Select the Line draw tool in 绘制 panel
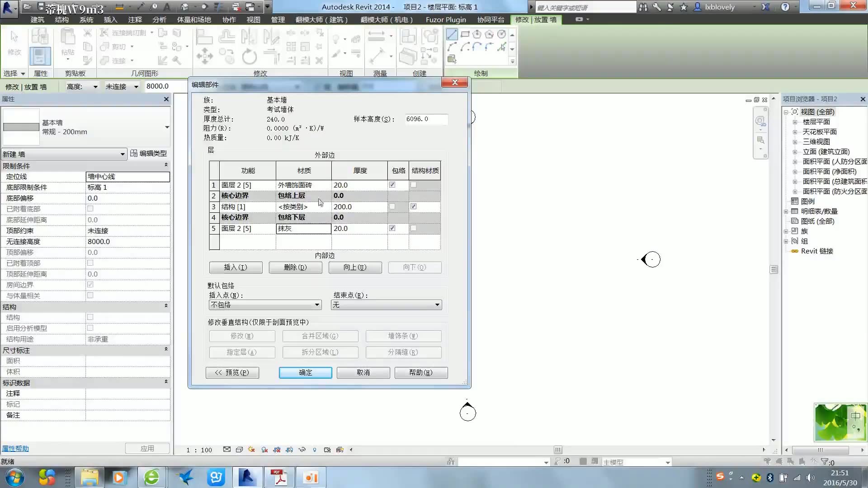 (x=453, y=35)
